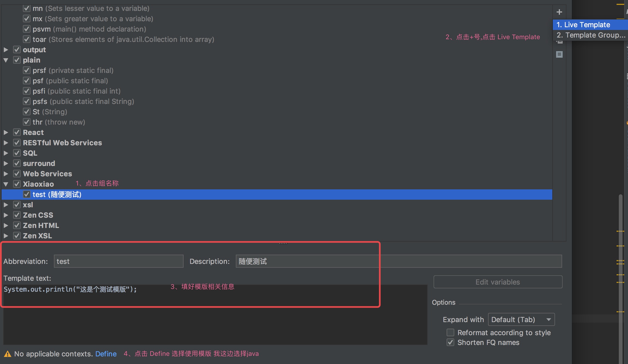The height and width of the screenshot is (364, 628).
Task: Disable Shorten FQ names option
Action: (x=450, y=342)
